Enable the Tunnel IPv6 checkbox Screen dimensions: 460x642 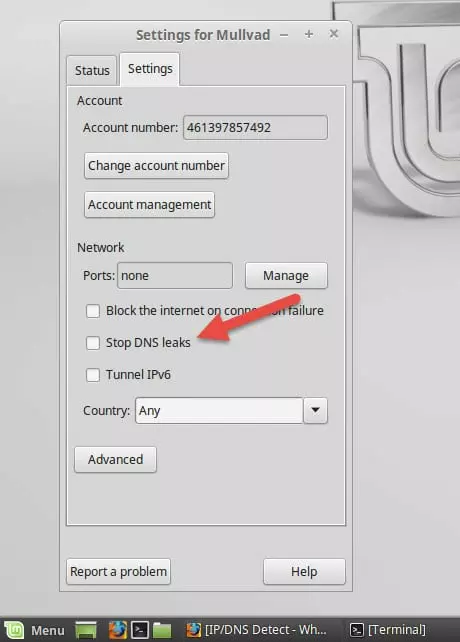coord(93,375)
